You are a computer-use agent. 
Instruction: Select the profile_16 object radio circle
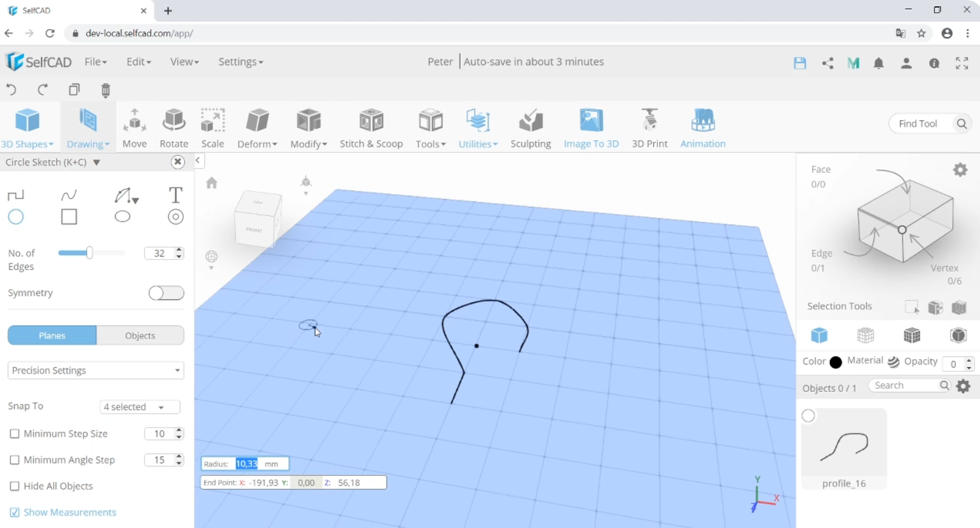tap(808, 416)
